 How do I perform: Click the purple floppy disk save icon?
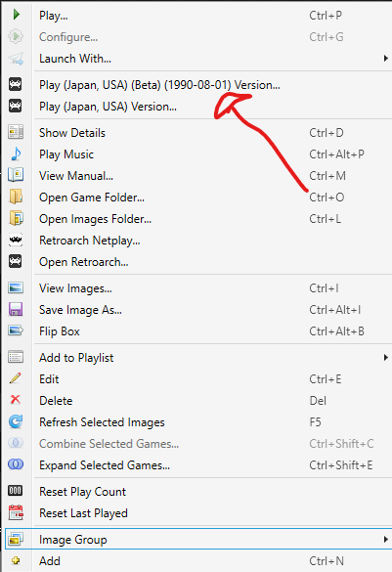[16, 309]
